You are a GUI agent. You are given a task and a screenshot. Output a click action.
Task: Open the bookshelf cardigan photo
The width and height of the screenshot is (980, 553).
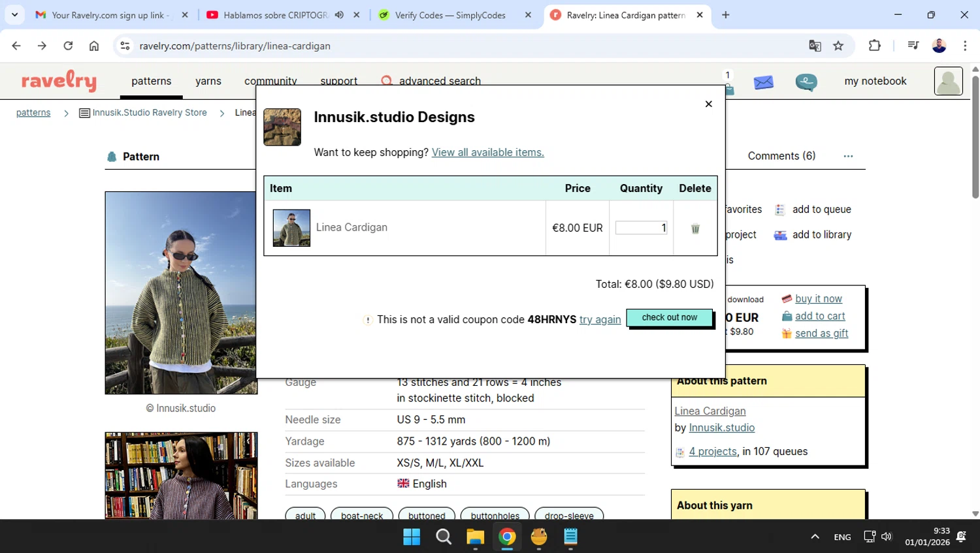point(181,475)
